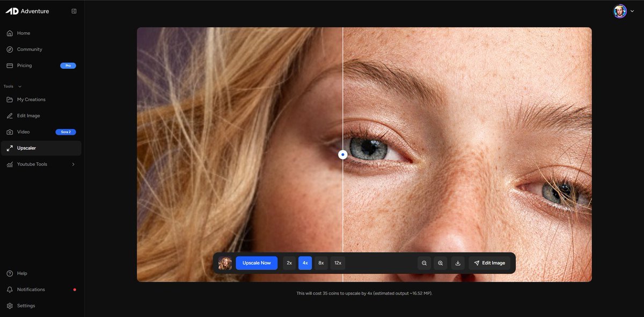Click the Settings gear icon
This screenshot has width=644, height=317.
click(10, 306)
